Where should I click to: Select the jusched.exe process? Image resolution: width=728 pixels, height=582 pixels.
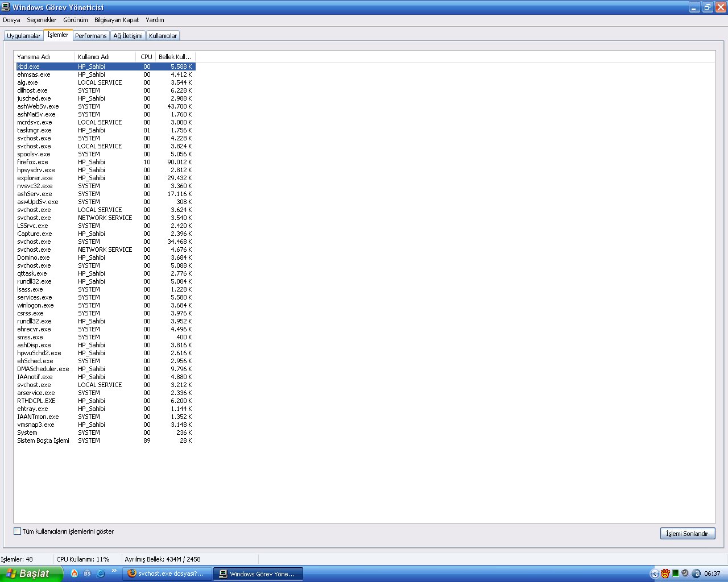105,98
